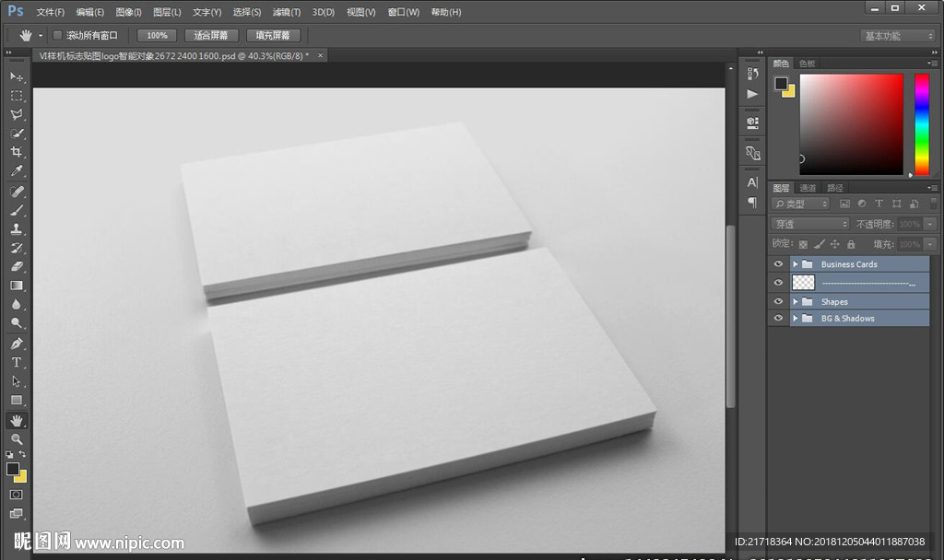Image resolution: width=944 pixels, height=560 pixels.
Task: Select the Zoom tool in toolbox
Action: (17, 439)
